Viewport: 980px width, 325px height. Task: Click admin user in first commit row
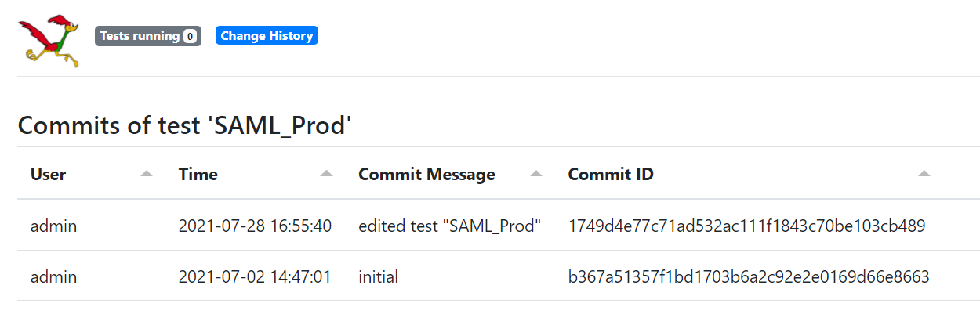coord(54,226)
